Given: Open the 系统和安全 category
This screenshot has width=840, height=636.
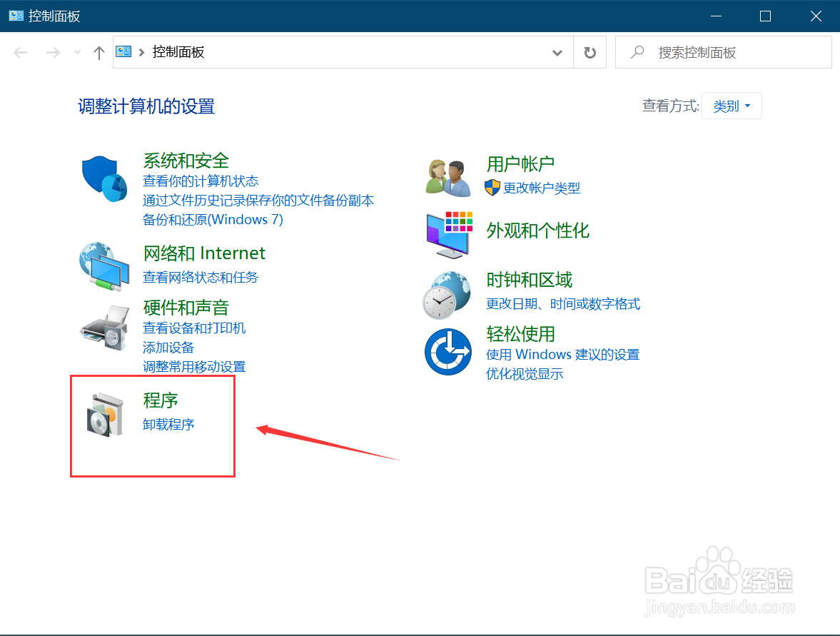Looking at the screenshot, I should [186, 161].
